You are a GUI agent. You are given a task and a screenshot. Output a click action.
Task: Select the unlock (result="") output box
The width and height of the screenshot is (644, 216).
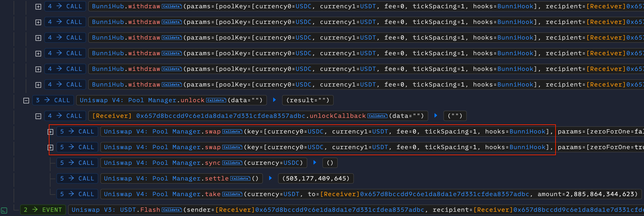308,100
